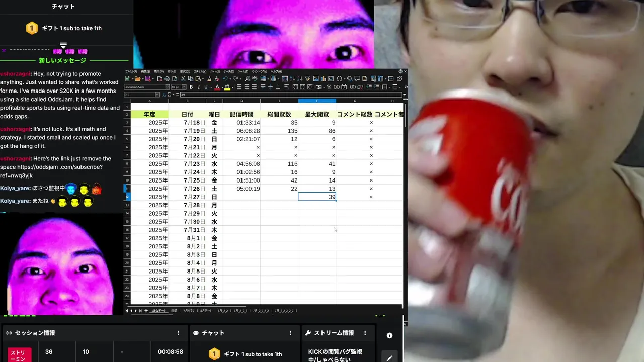This screenshot has height=362, width=644.
Task: Open stream info panel three-dot menu
Action: click(x=365, y=333)
